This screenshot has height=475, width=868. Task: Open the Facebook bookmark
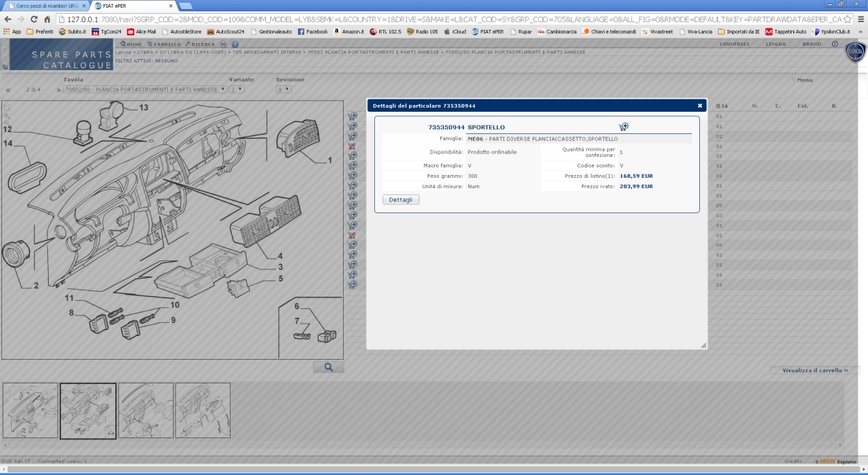pos(312,31)
